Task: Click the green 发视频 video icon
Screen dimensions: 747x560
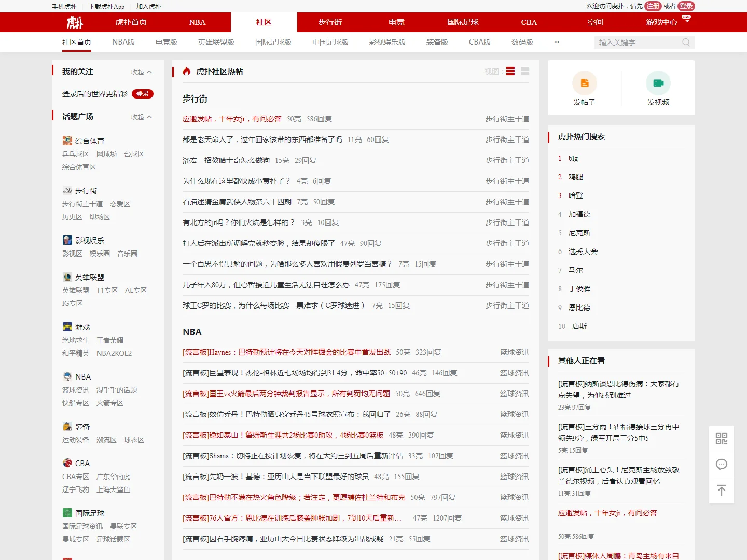Action: pyautogui.click(x=658, y=83)
